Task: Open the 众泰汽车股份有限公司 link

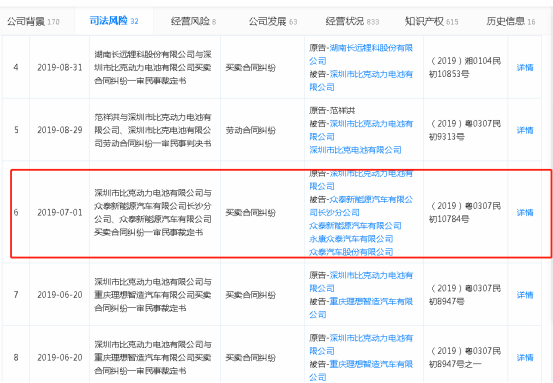Action: pyautogui.click(x=351, y=252)
